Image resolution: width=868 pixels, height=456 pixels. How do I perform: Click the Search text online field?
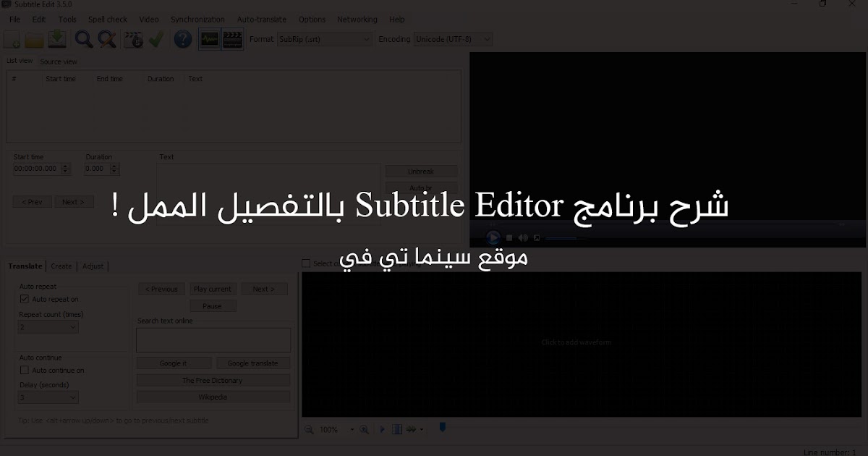[x=213, y=339]
